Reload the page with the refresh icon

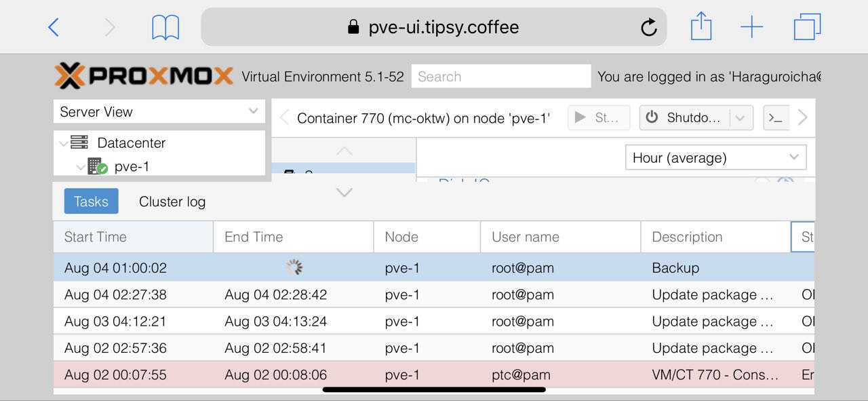point(648,27)
